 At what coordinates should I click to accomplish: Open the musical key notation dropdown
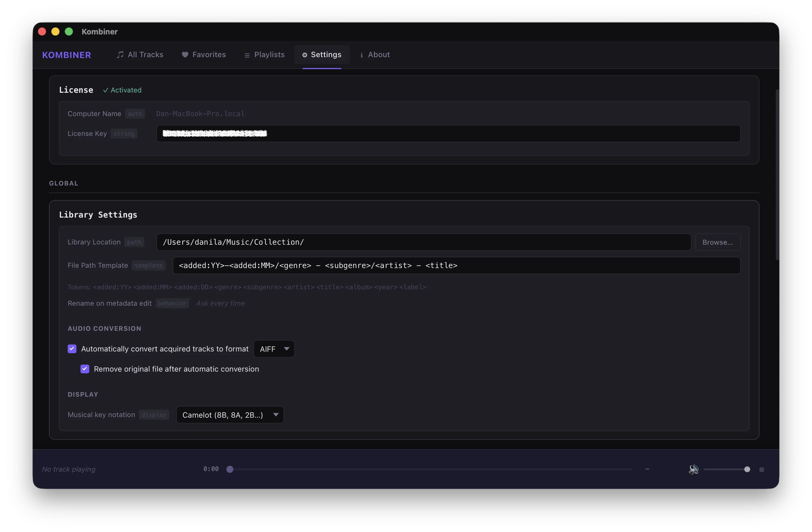(x=230, y=415)
